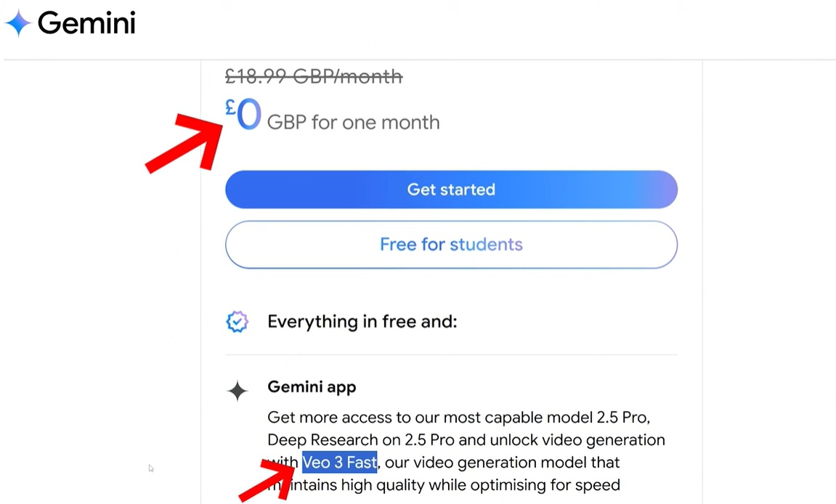Click the red arrow near Veo 3 Fast
This screenshot has height=504, width=836.
pyautogui.click(x=269, y=478)
